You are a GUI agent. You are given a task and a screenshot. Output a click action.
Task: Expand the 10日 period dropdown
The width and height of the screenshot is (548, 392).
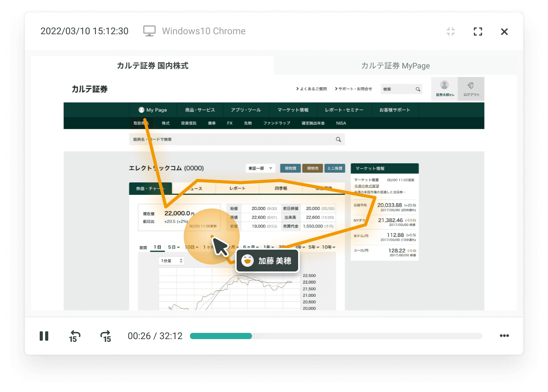point(191,247)
